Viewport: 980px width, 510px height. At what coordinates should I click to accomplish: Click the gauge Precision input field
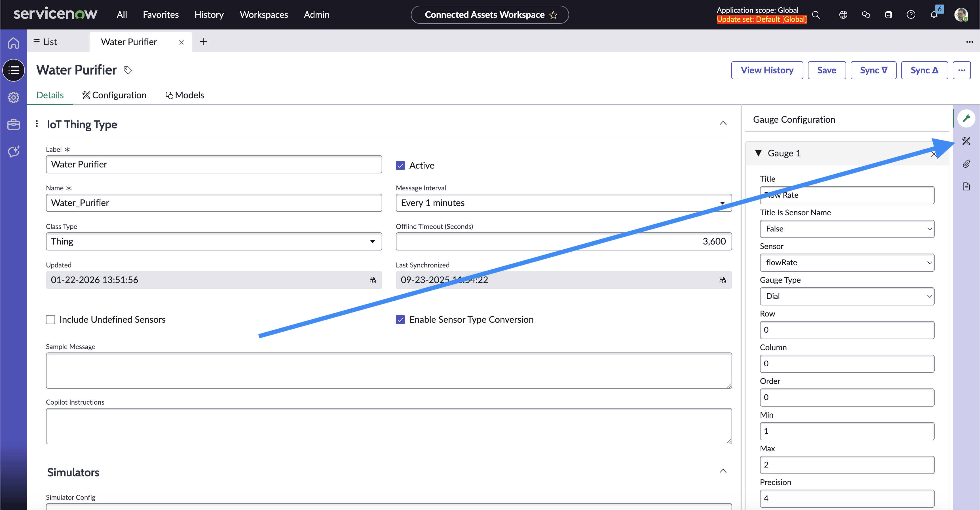[x=847, y=499]
